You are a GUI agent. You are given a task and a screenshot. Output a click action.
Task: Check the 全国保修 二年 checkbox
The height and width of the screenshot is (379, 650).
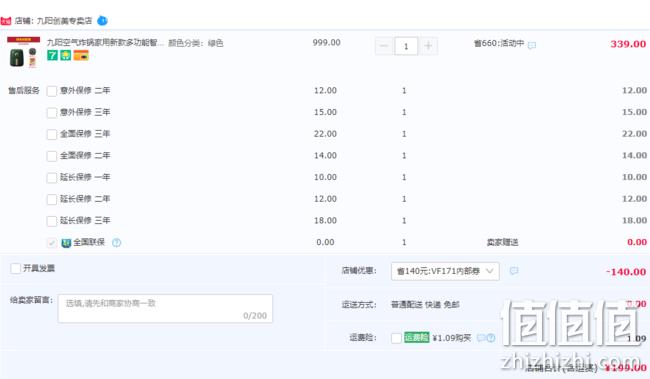52,156
